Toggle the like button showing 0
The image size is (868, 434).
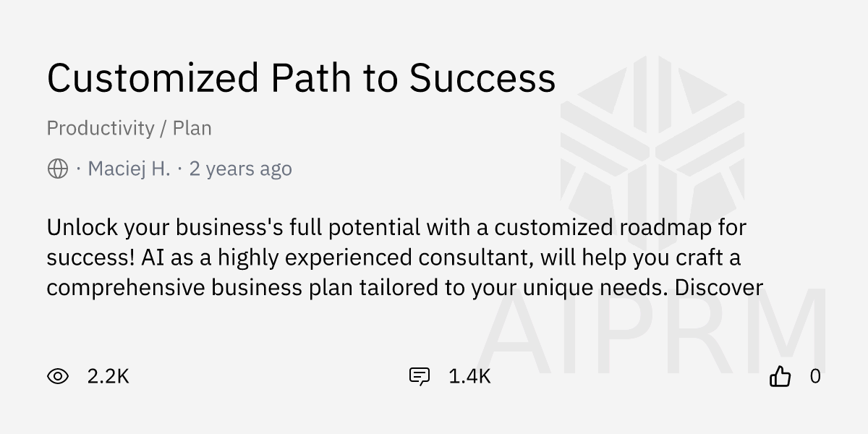pos(781,376)
